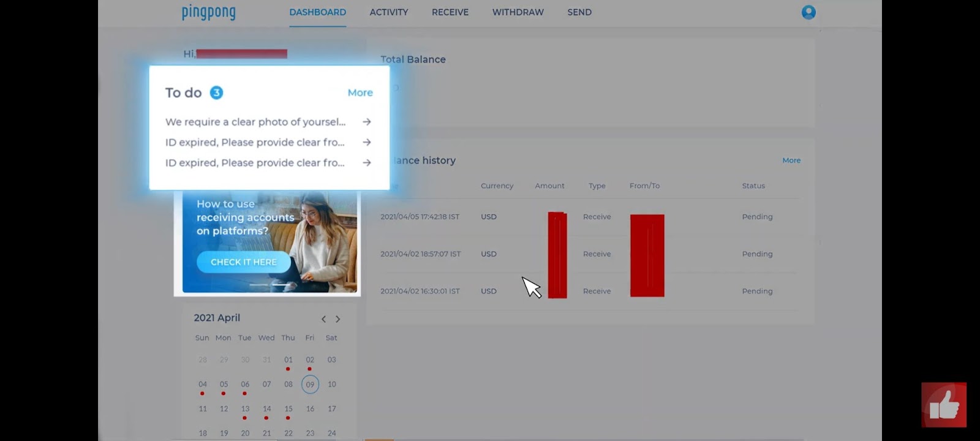Open the clear photo of yourself task arrow
This screenshot has width=980, height=441.
[367, 122]
